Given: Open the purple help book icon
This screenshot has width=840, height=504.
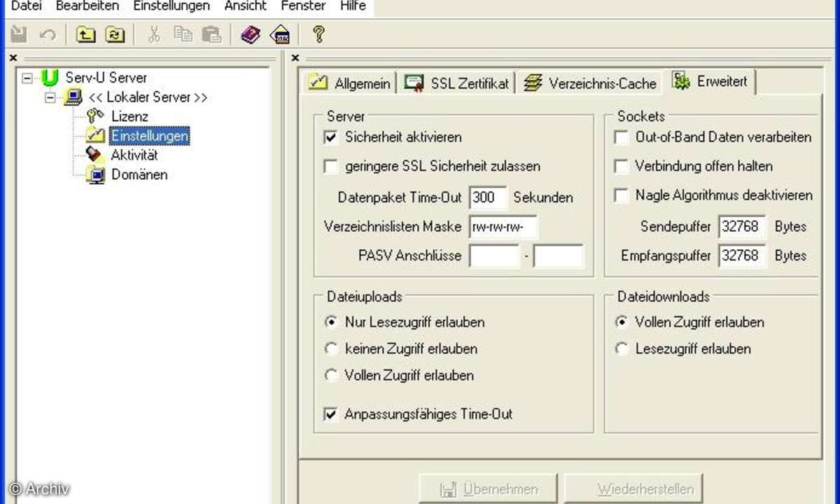Looking at the screenshot, I should tap(250, 34).
